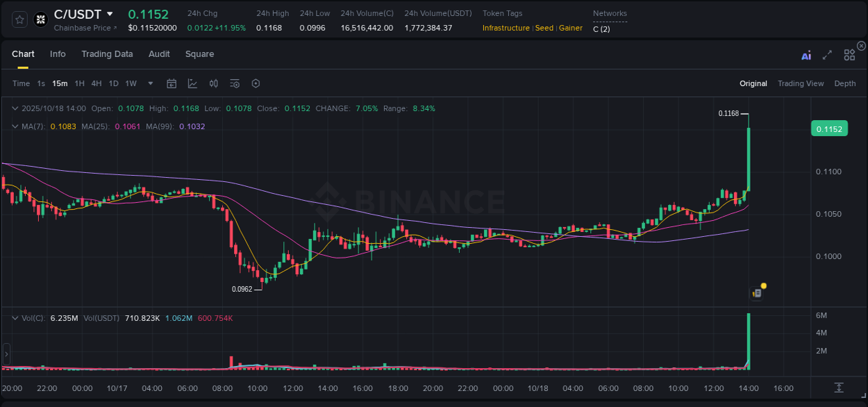
Task: Click the current price label 0.1152
Action: point(829,128)
